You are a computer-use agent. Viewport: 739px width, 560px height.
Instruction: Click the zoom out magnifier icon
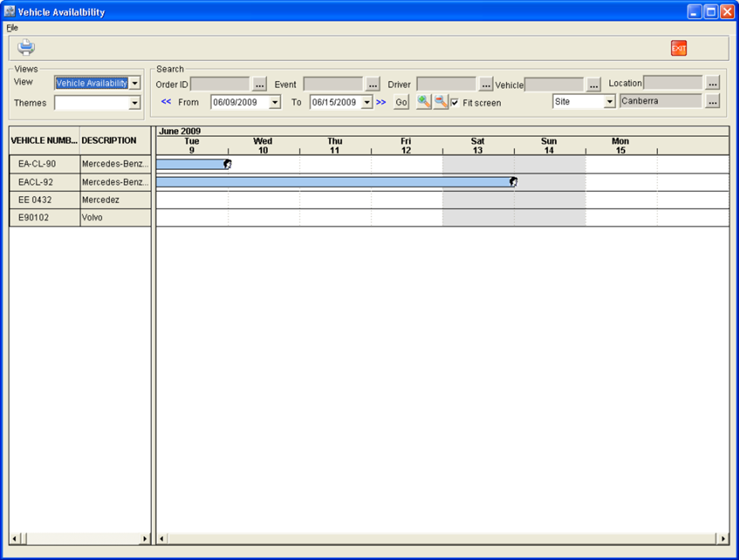tap(440, 102)
